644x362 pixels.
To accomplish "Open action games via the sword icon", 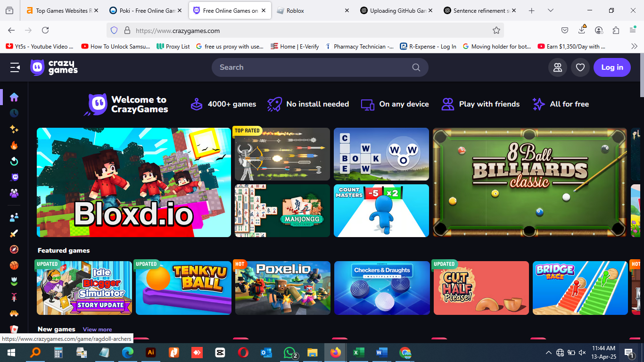I will [14, 233].
